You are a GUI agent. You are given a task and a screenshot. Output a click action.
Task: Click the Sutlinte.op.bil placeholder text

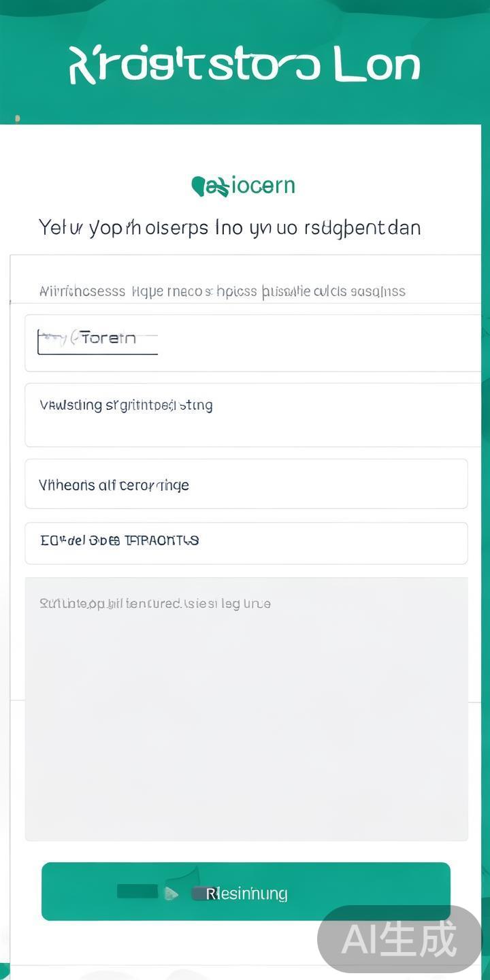coord(155,604)
